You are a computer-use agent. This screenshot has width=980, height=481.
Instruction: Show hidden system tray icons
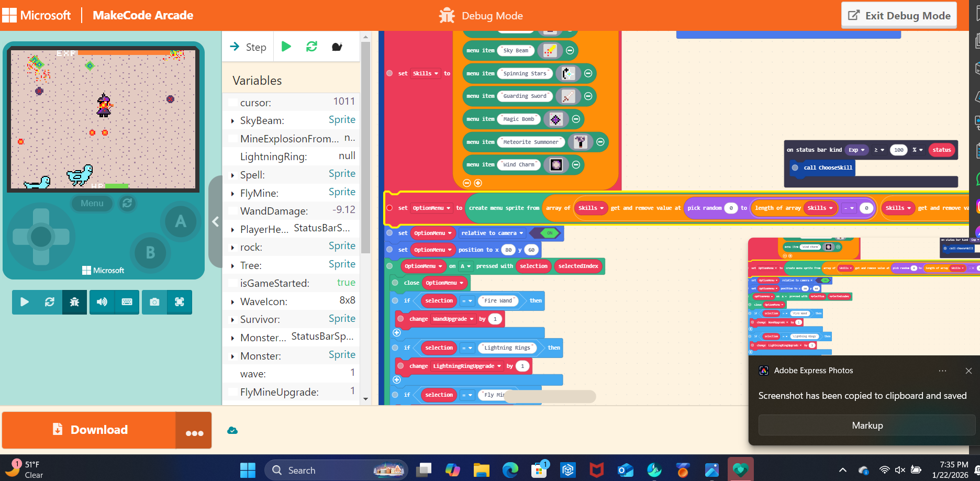(x=842, y=470)
